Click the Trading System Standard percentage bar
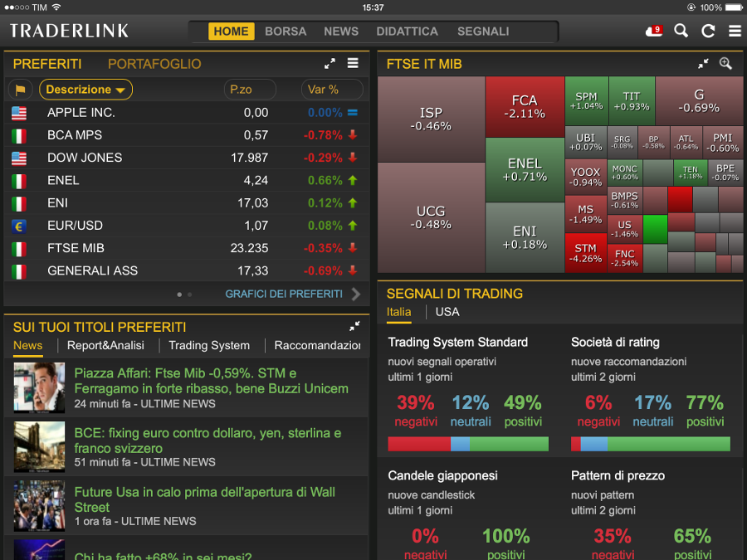Viewport: 747px width, 560px height. [468, 445]
